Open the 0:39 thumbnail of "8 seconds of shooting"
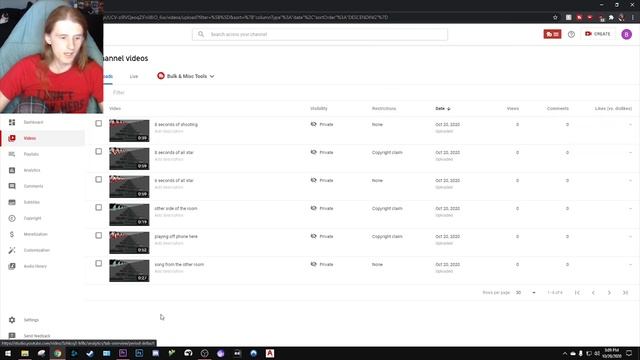 tap(129, 131)
